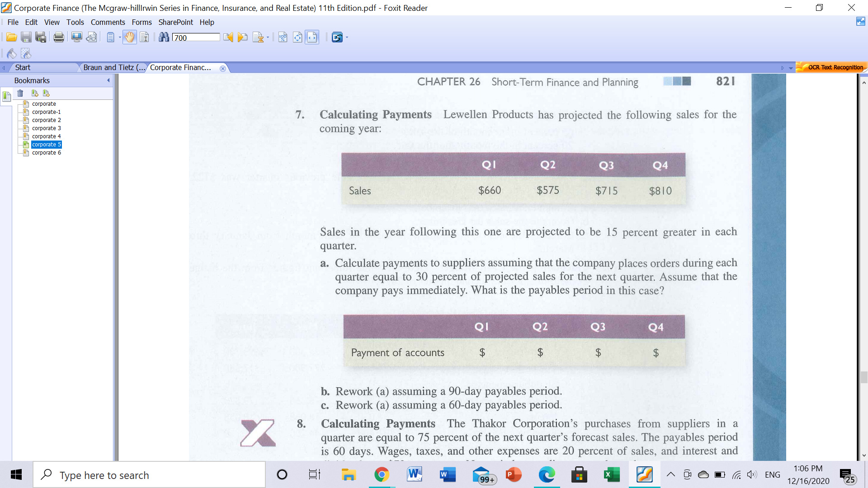Image resolution: width=868 pixels, height=488 pixels.
Task: Collapse the Bookmarks panel with its arrow
Action: (x=108, y=80)
